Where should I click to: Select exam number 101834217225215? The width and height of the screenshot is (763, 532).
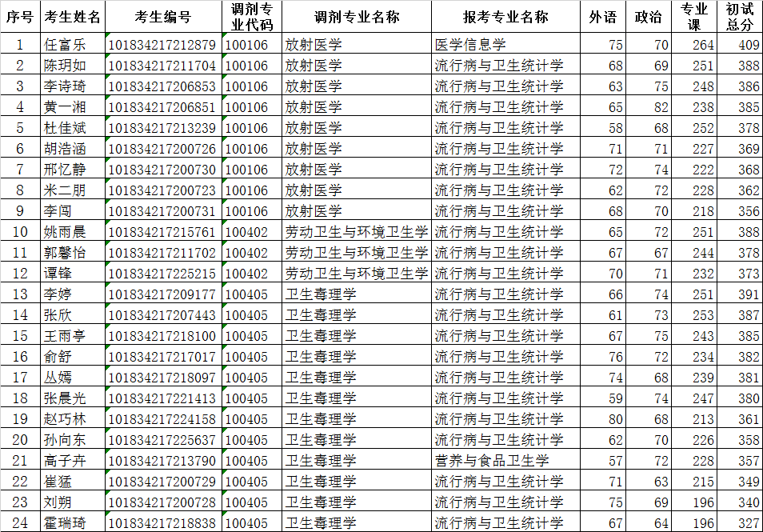click(162, 274)
